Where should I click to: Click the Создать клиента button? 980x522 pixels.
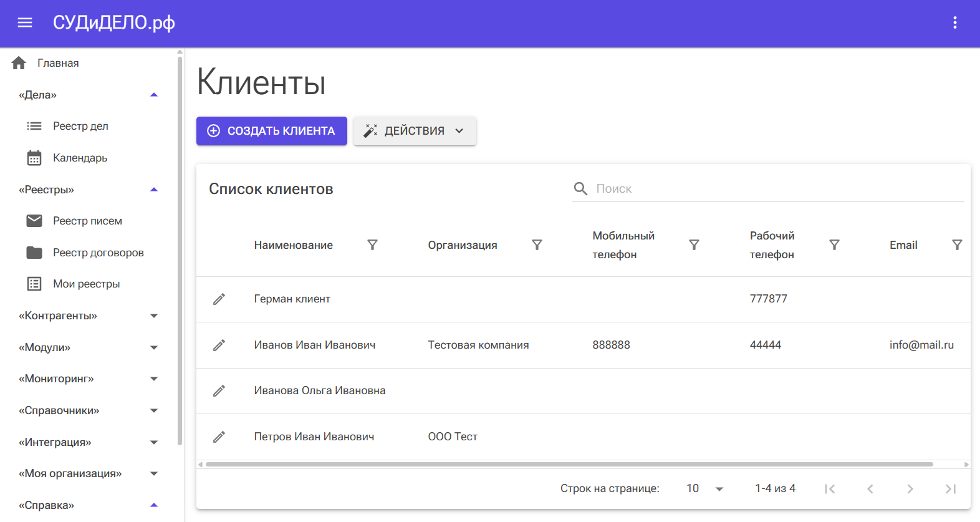[272, 131]
